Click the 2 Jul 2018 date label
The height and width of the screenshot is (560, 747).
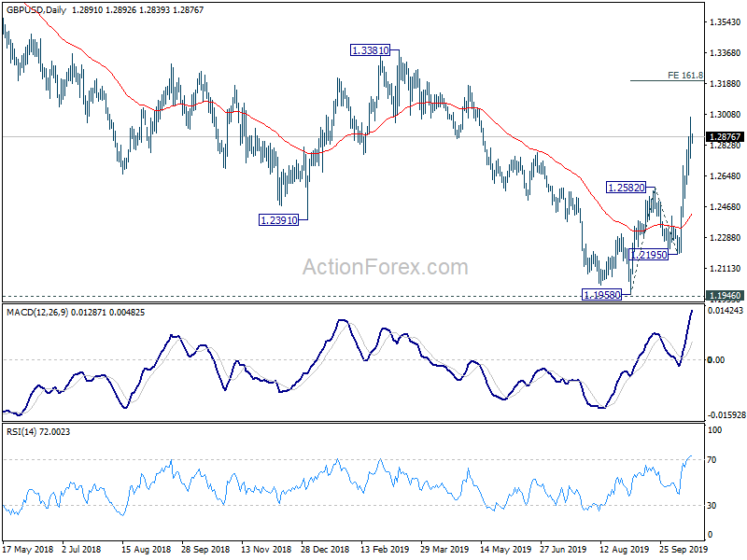click(x=81, y=549)
